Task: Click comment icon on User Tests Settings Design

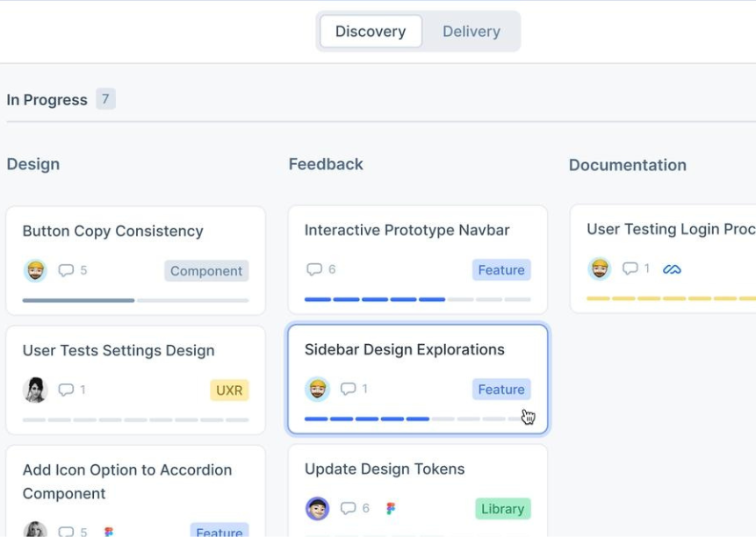Action: pos(66,390)
